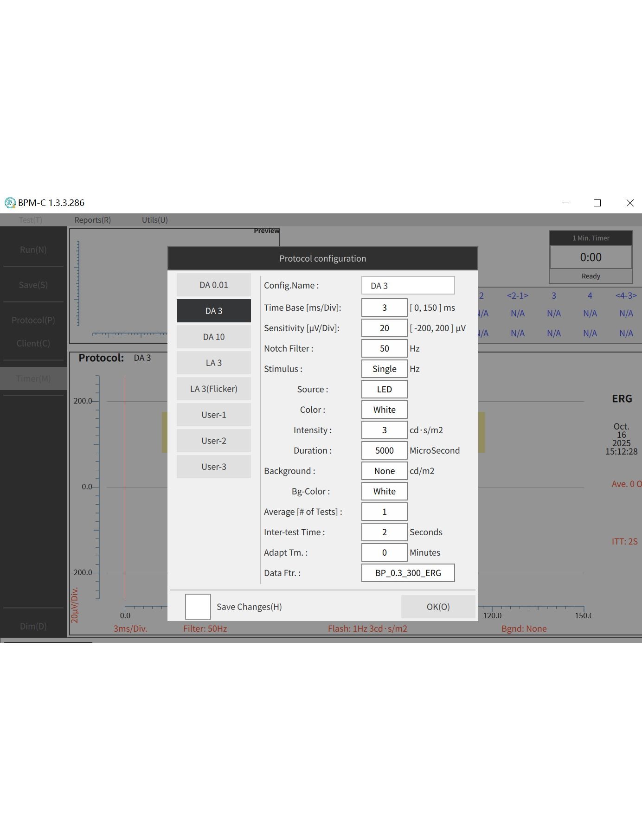Open the stimulus Color White selector
Viewport: 642px width, 840px height.
tap(384, 410)
